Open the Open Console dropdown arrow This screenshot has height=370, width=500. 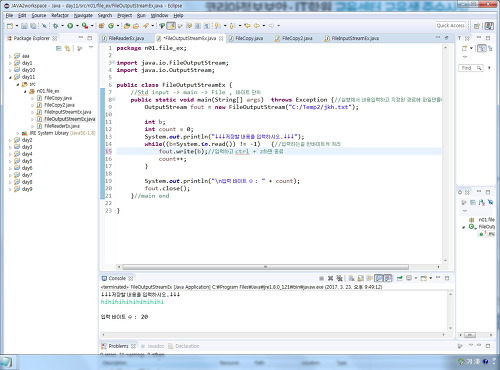pos(430,278)
